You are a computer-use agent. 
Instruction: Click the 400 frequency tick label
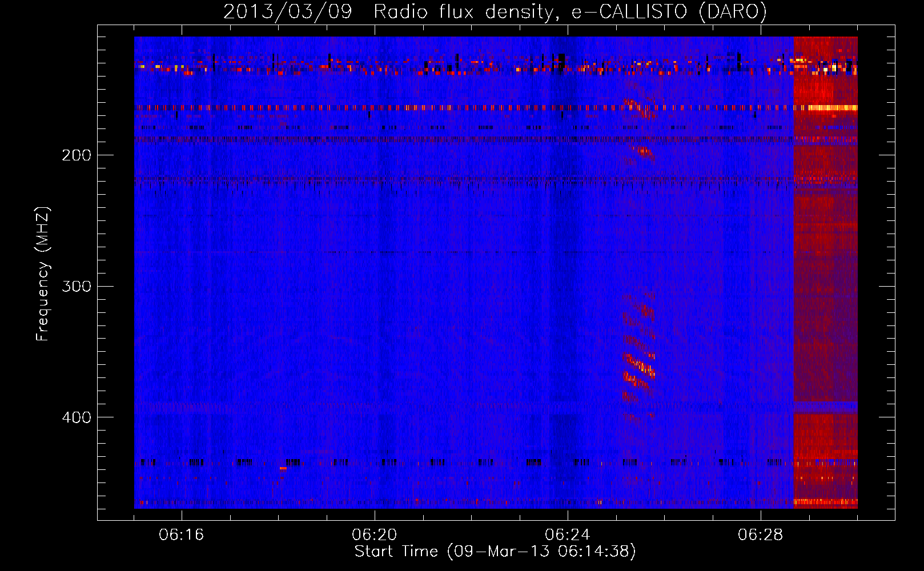77,417
